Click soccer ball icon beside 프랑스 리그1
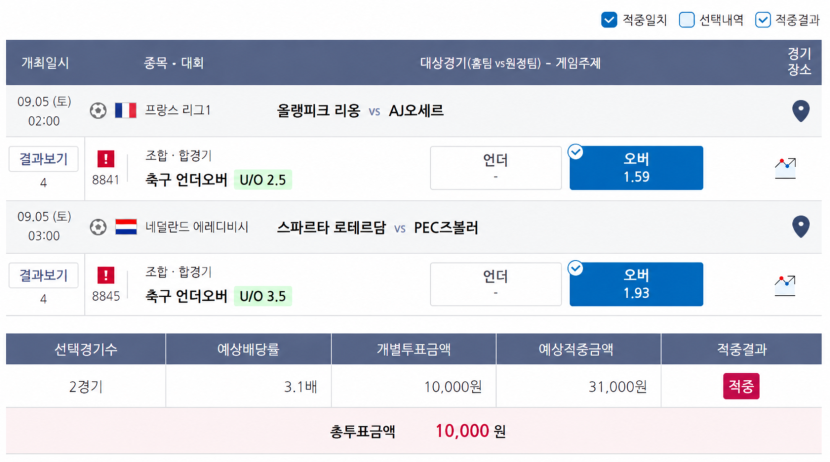The width and height of the screenshot is (830, 462). (x=98, y=111)
